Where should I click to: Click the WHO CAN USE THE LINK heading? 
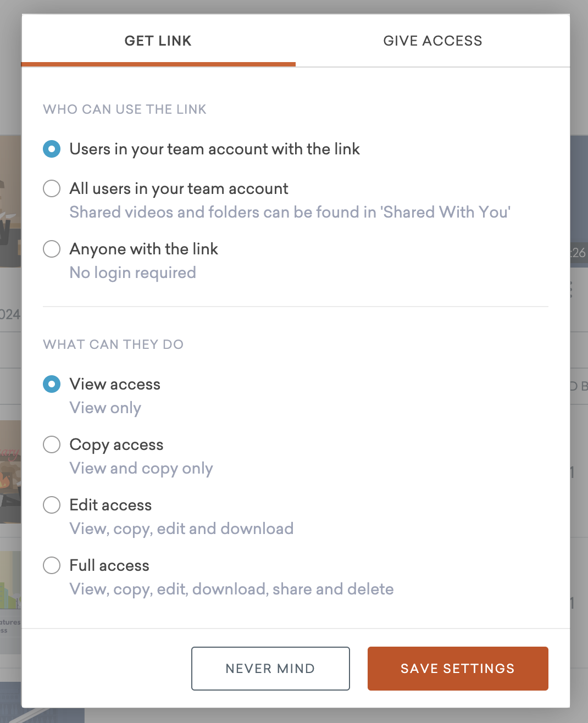coord(124,109)
